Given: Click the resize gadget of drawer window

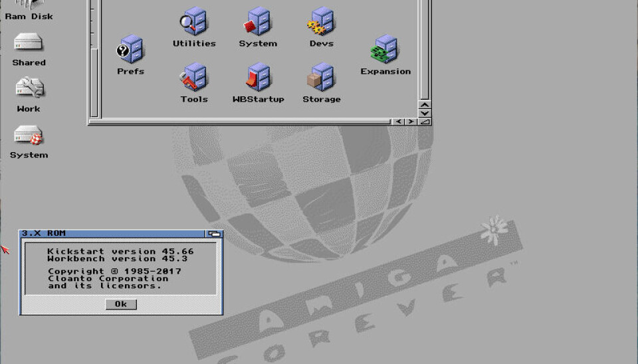Looking at the screenshot, I should 425,122.
